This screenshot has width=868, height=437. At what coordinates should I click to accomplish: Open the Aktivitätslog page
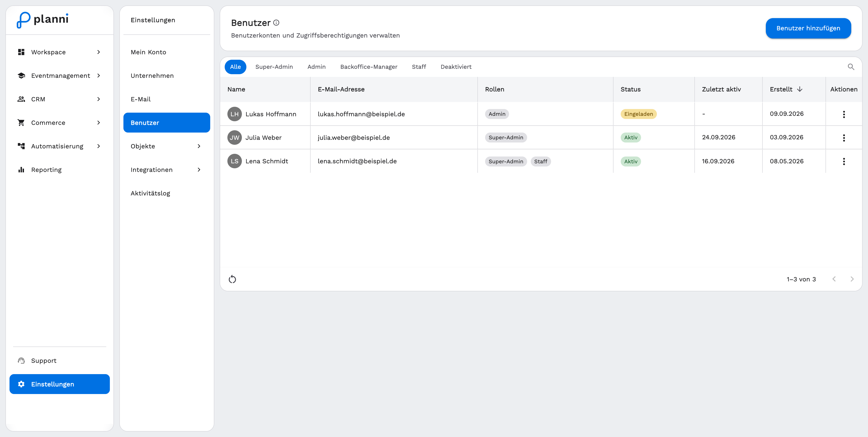166,193
